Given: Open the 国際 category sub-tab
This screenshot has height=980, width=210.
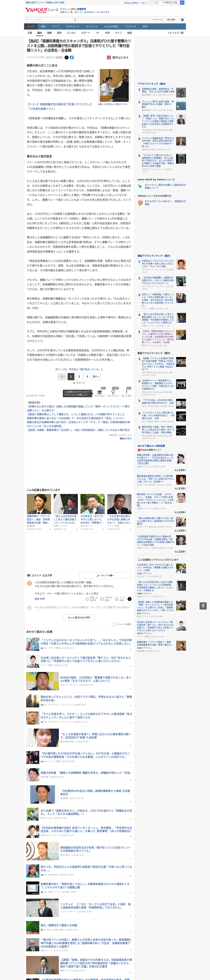Looking at the screenshot, I should 49,33.
